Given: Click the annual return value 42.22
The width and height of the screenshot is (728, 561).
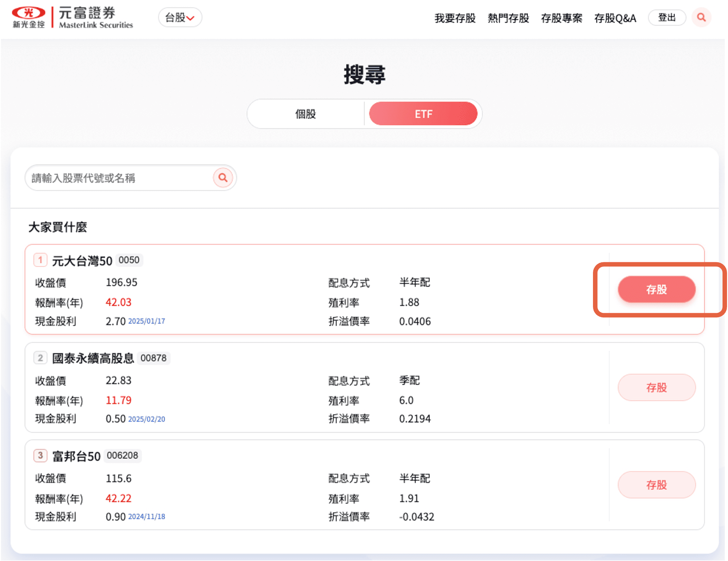Looking at the screenshot, I should [x=119, y=498].
